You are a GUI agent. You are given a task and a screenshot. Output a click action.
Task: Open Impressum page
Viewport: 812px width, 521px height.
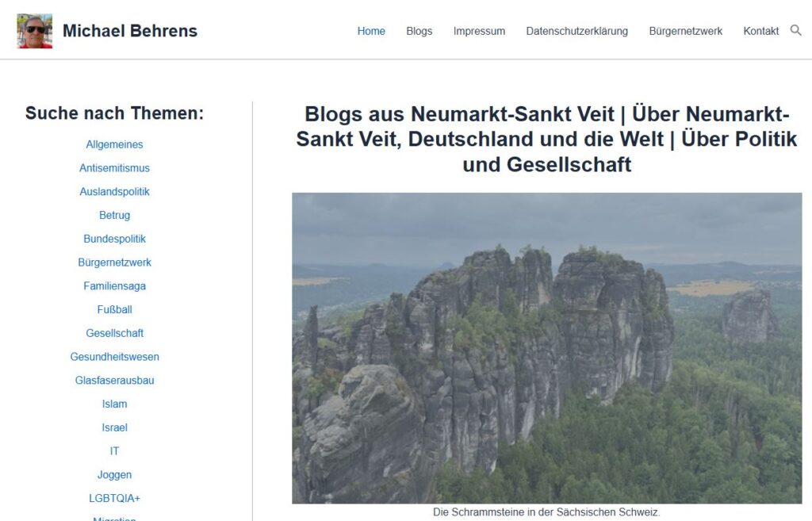(x=479, y=31)
